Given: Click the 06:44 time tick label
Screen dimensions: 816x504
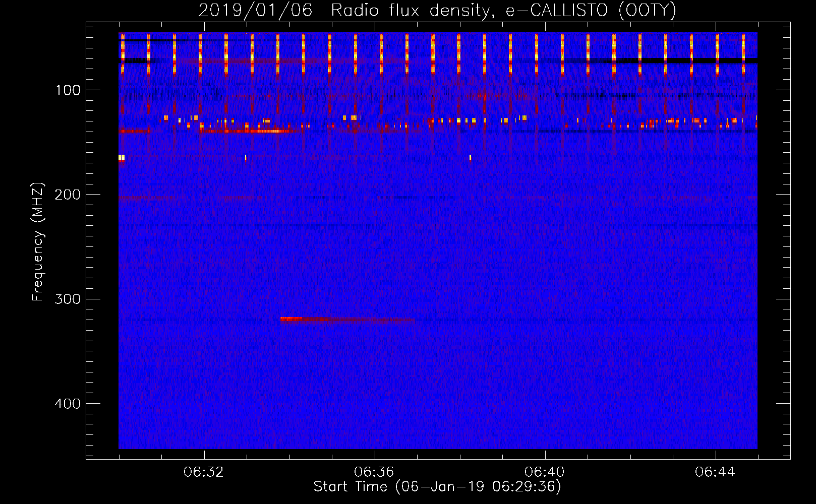Looking at the screenshot, I should click(715, 472).
